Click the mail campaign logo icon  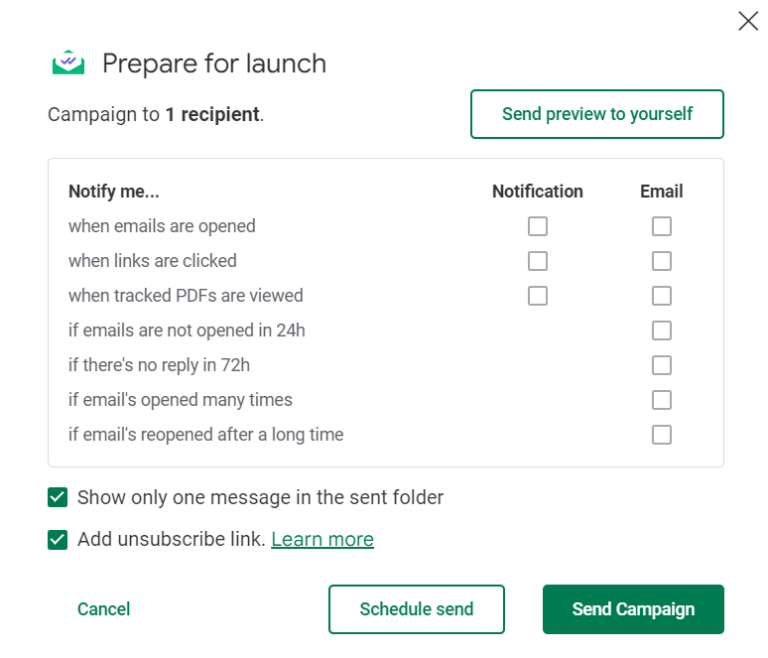coord(69,63)
